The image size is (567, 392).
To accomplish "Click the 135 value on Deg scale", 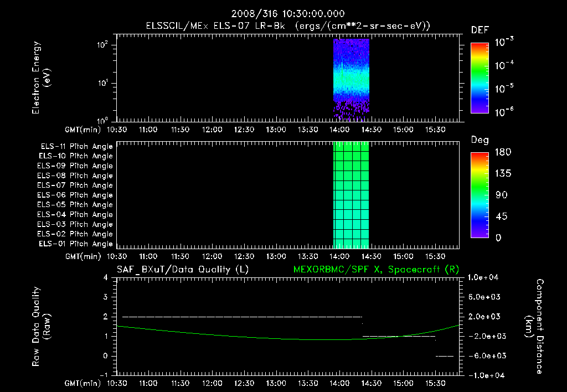I will click(x=503, y=174).
